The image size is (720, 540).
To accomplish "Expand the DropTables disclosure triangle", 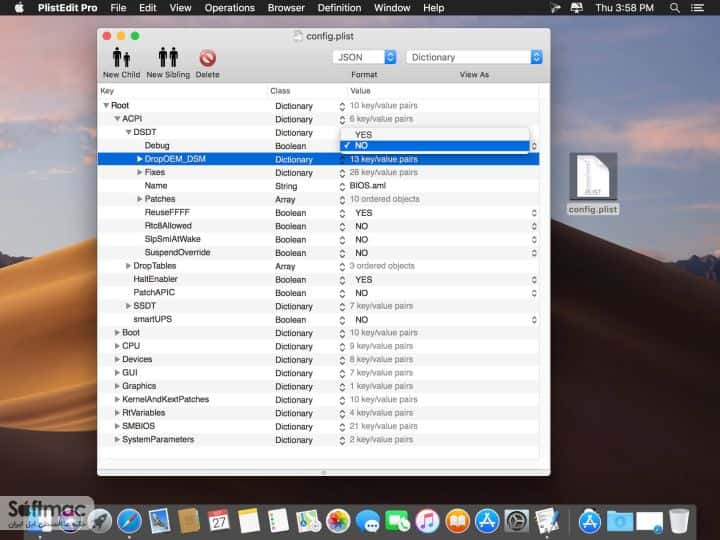I will [128, 266].
